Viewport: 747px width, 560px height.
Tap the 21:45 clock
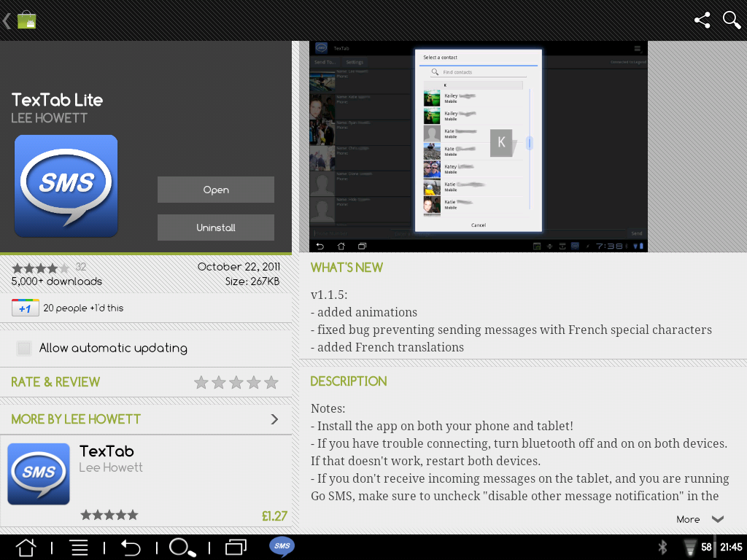[x=731, y=547]
